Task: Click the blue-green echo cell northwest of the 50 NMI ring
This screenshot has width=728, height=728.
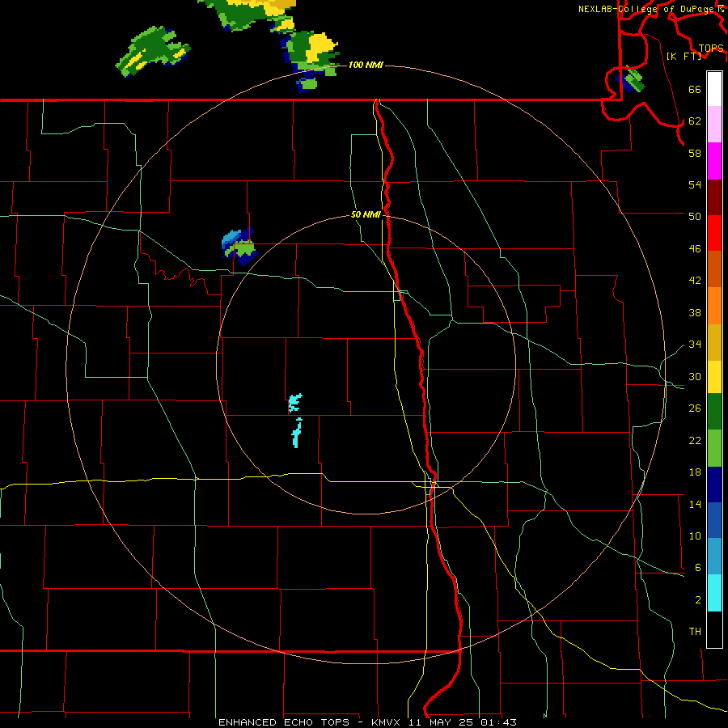Action: pyautogui.click(x=239, y=247)
